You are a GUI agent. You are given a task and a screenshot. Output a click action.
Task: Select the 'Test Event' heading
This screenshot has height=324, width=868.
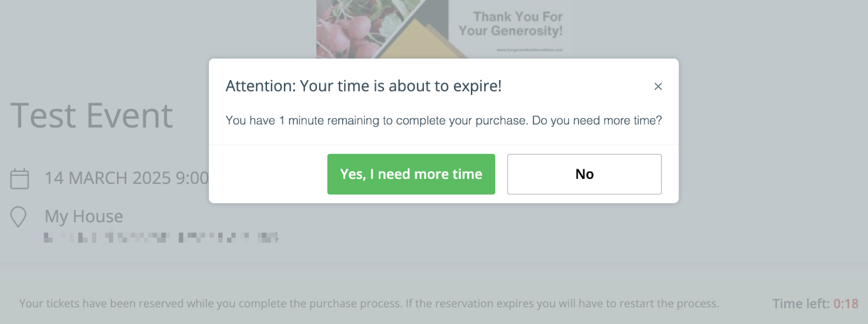coord(91,115)
